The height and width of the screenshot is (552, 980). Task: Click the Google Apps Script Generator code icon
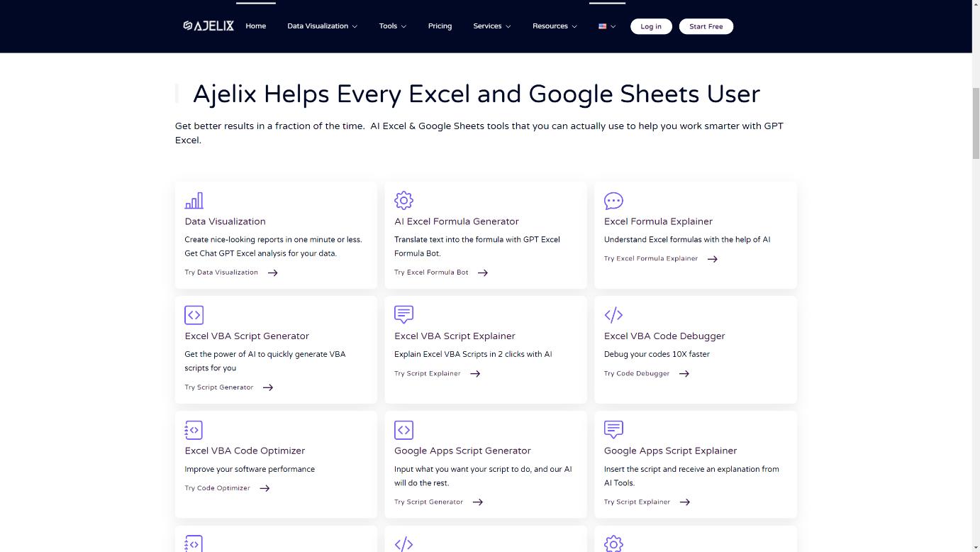(403, 430)
